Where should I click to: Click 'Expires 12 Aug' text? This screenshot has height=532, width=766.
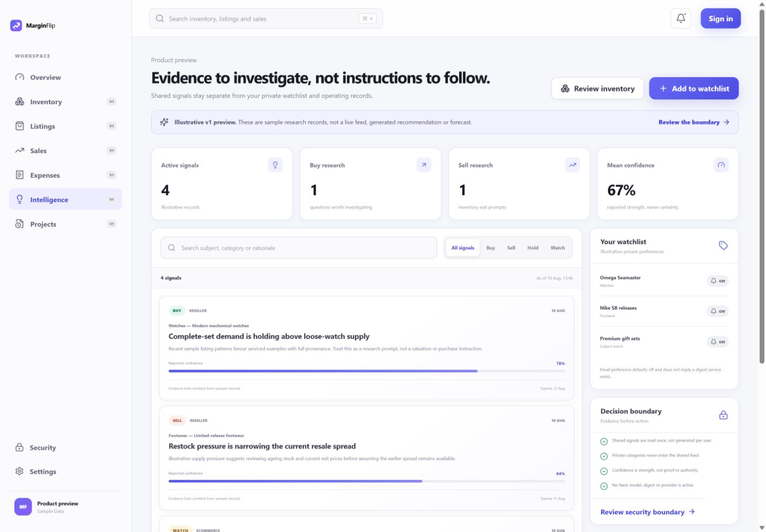[553, 389]
